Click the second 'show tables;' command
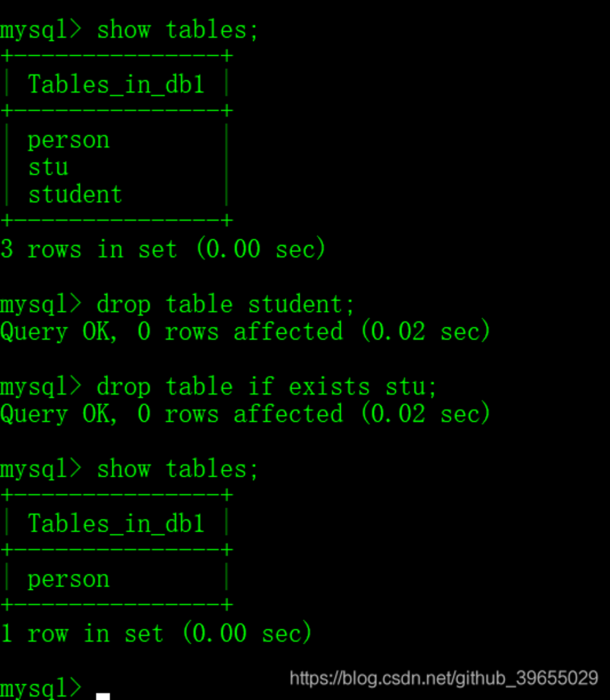Image resolution: width=610 pixels, height=700 pixels. click(x=177, y=469)
